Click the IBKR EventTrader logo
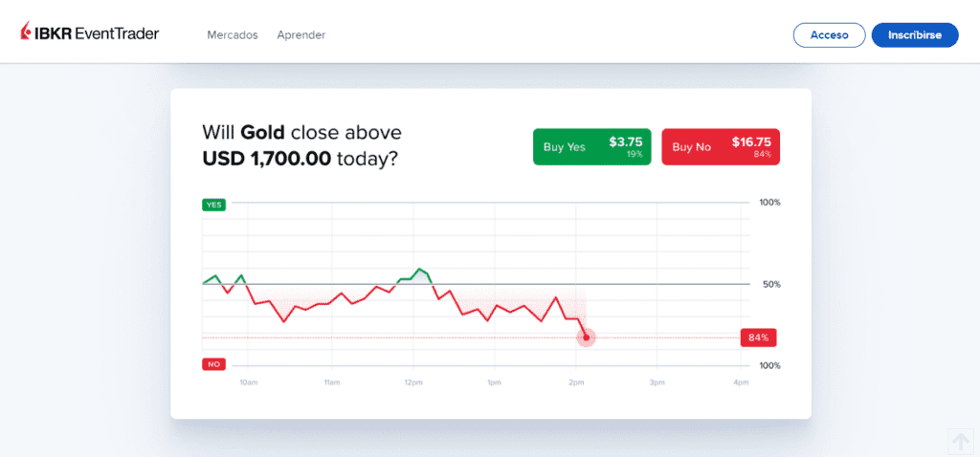Screen dimensions: 980x457 89,34
